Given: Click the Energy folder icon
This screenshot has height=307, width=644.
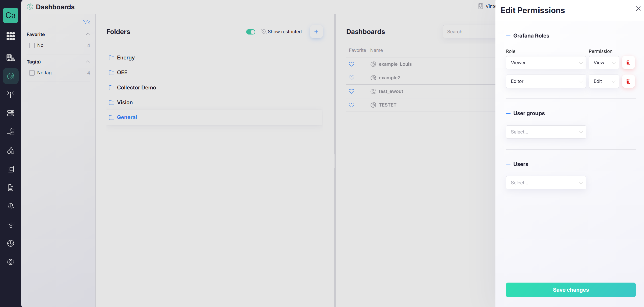Looking at the screenshot, I should [x=111, y=58].
